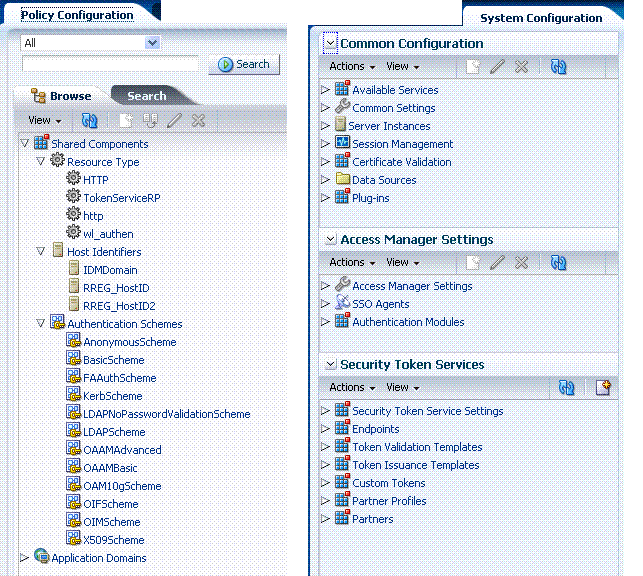The image size is (643, 576).
Task: Open the Custom Tokens link
Action: pyautogui.click(x=388, y=483)
